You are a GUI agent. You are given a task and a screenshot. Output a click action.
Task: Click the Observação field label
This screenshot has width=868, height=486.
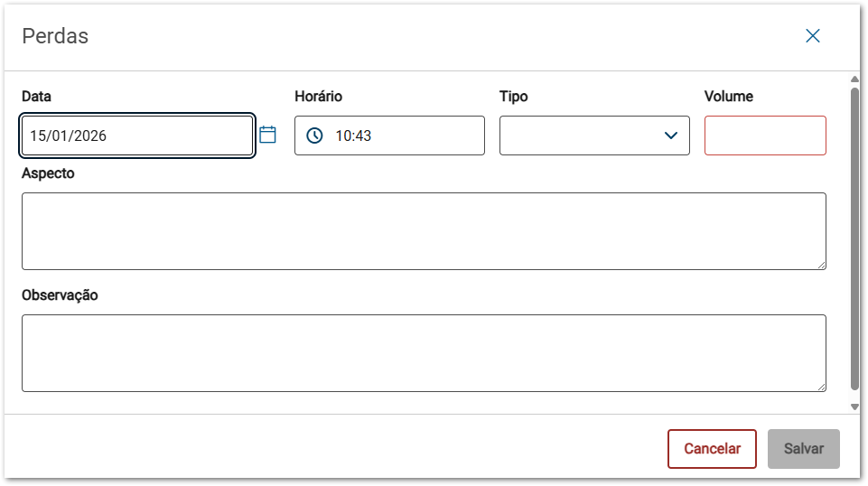click(x=60, y=295)
